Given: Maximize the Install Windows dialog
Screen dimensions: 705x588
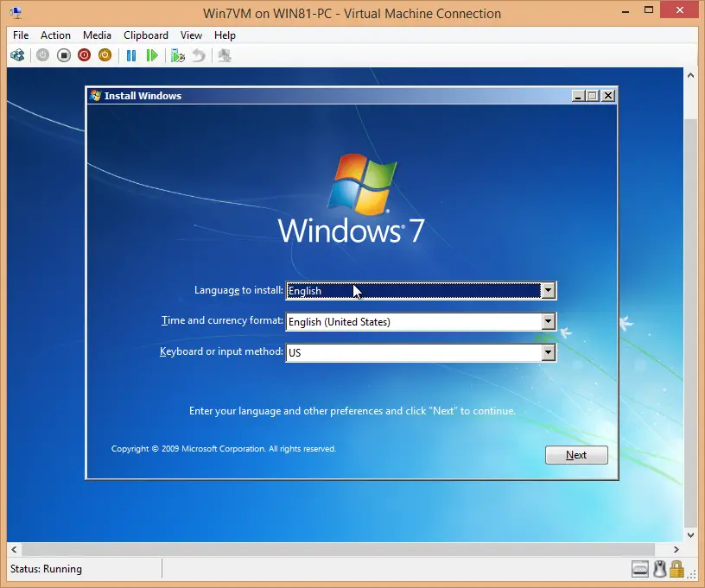Looking at the screenshot, I should (x=593, y=96).
